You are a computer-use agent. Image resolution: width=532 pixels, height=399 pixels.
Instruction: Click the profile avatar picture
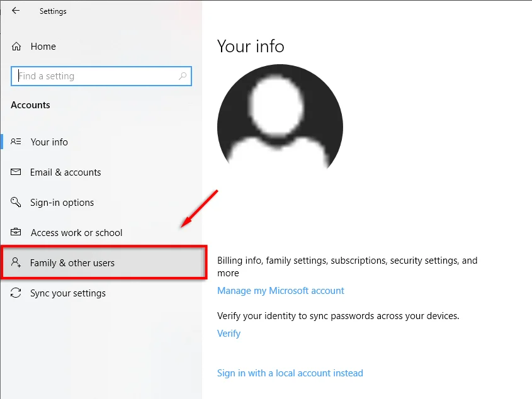tap(280, 116)
